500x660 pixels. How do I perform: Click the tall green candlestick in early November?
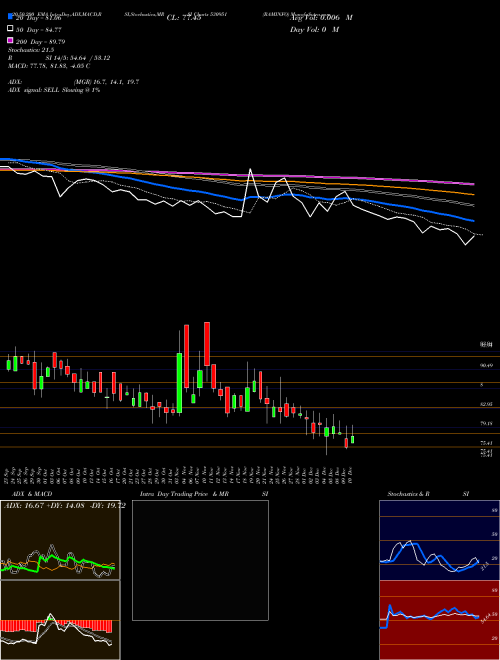pos(179,383)
